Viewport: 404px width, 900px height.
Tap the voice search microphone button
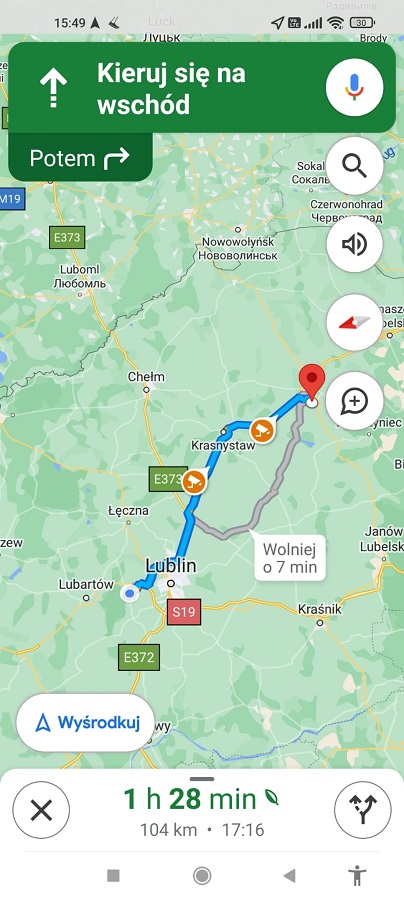[354, 87]
